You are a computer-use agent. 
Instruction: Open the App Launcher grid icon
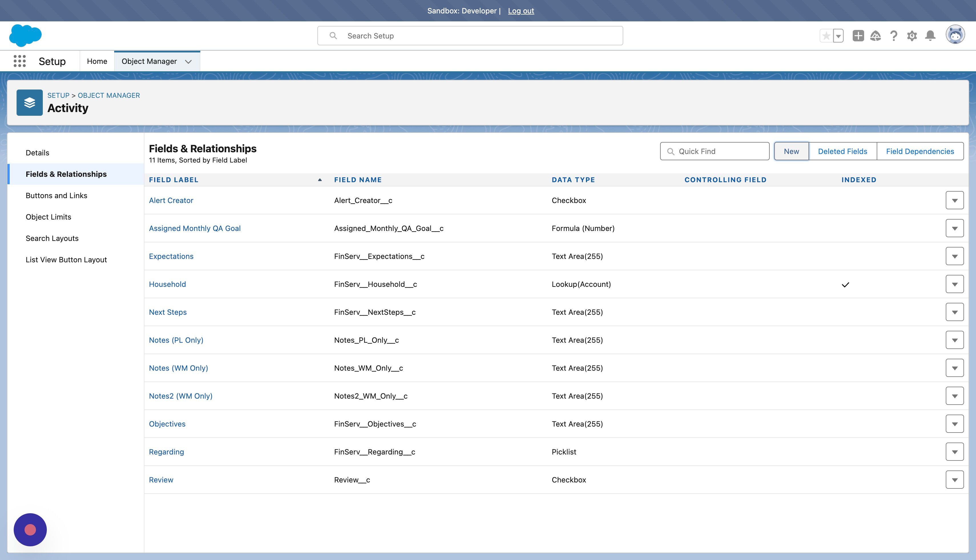20,61
